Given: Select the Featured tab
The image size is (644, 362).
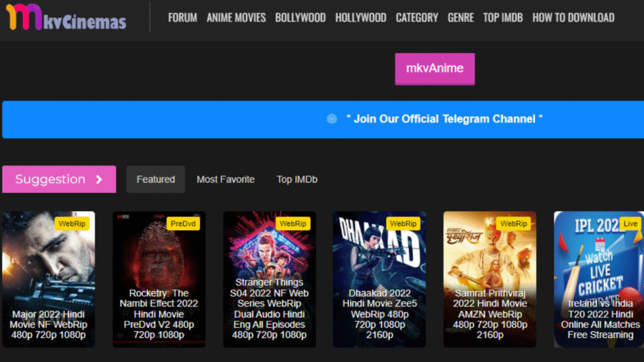Looking at the screenshot, I should click(x=156, y=180).
